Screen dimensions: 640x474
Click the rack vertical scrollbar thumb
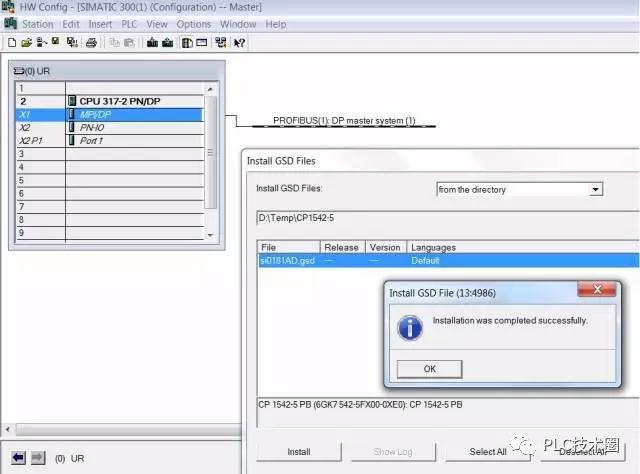pos(210,152)
